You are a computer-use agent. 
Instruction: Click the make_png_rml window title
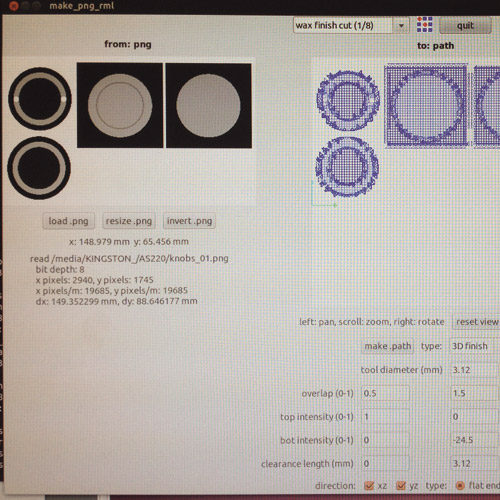click(82, 6)
